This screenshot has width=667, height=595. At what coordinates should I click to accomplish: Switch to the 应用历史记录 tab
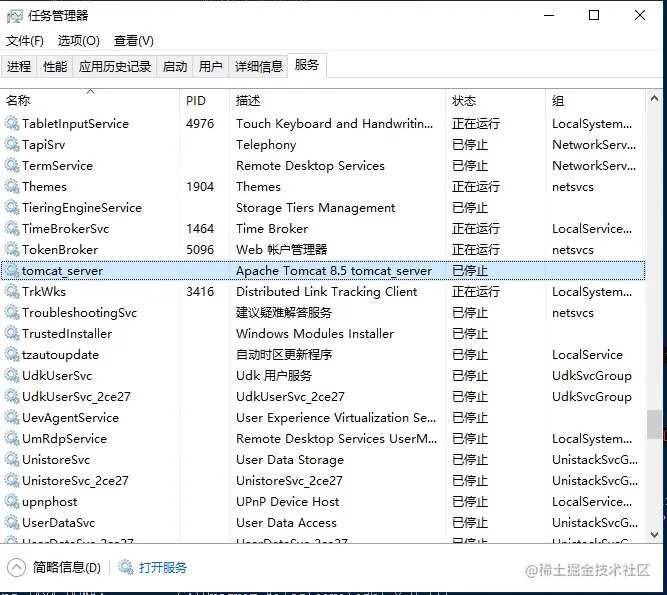click(x=115, y=66)
